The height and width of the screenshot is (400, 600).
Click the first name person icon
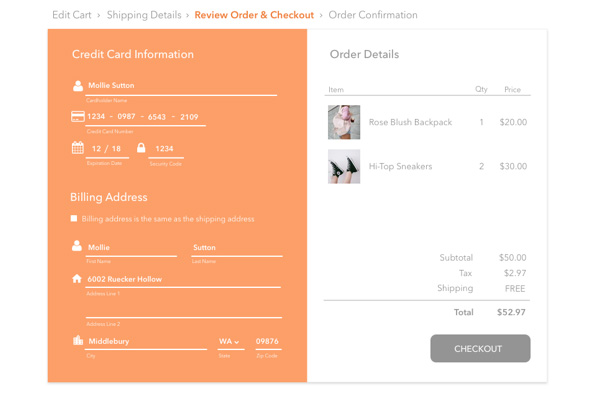click(77, 246)
